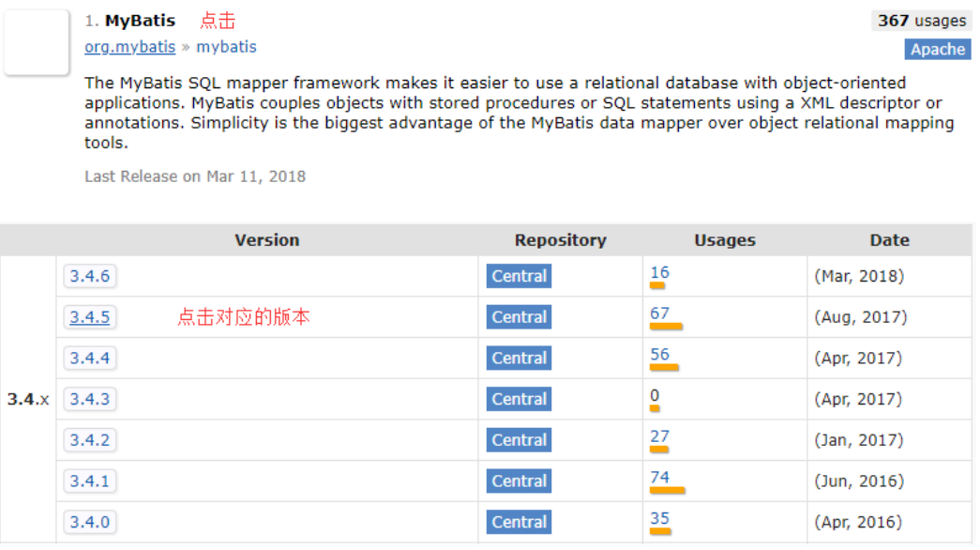Open version 3.4.4

89,358
